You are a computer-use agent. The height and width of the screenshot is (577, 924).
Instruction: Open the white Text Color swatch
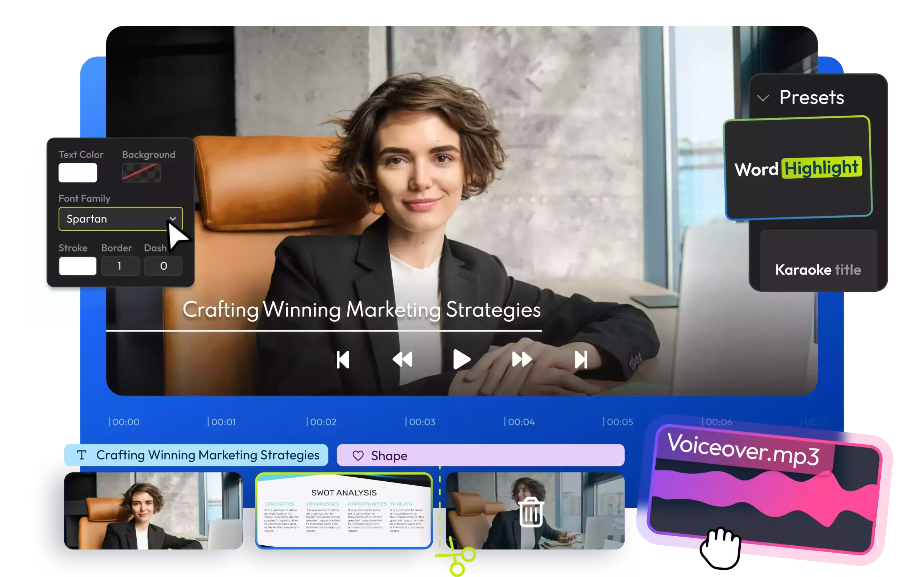pos(78,172)
